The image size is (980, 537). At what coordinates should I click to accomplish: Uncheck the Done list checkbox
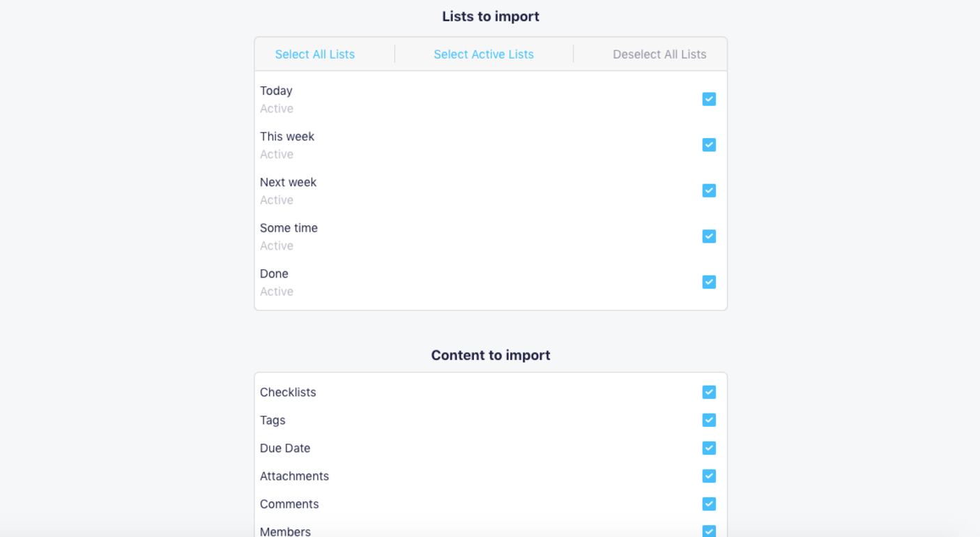(709, 282)
